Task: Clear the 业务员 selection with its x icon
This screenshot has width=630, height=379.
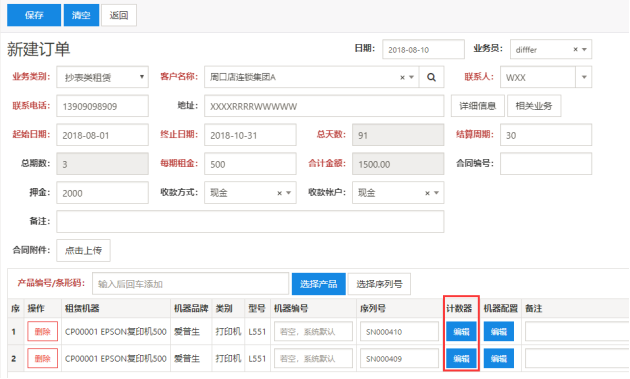Action: (x=575, y=49)
